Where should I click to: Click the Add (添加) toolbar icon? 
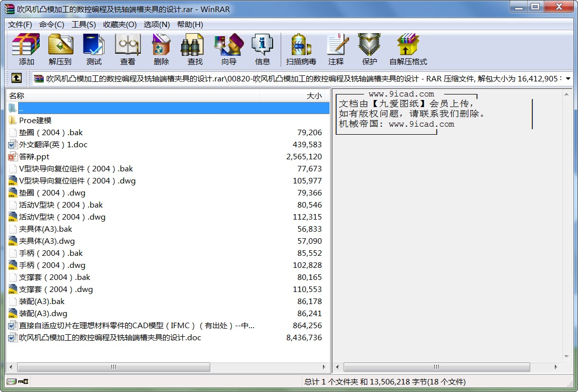point(26,49)
